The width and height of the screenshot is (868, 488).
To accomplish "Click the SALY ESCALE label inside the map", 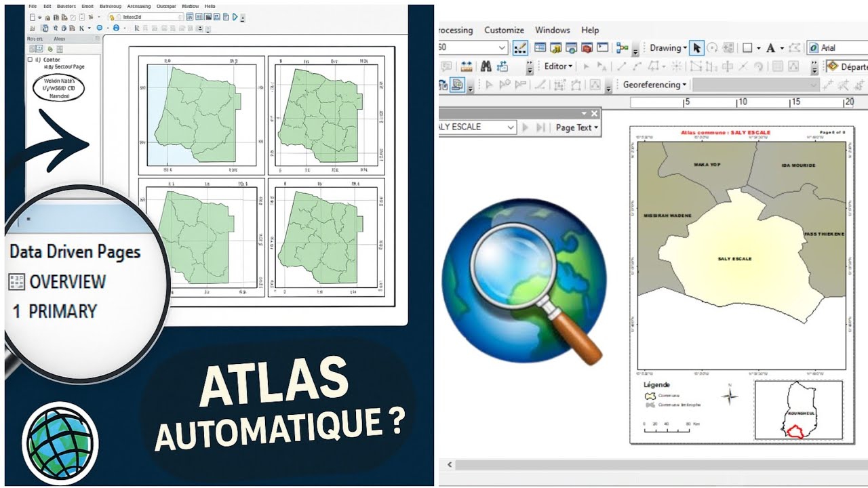I will click(734, 259).
